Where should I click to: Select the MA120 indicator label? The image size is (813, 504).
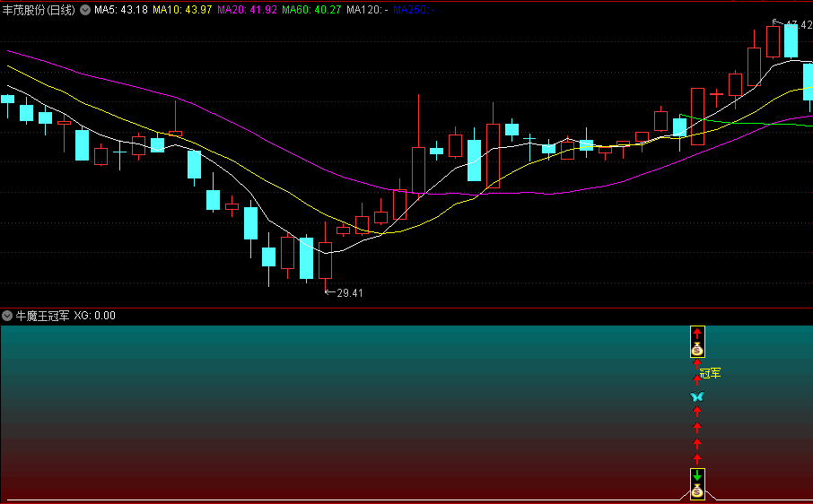click(x=367, y=10)
